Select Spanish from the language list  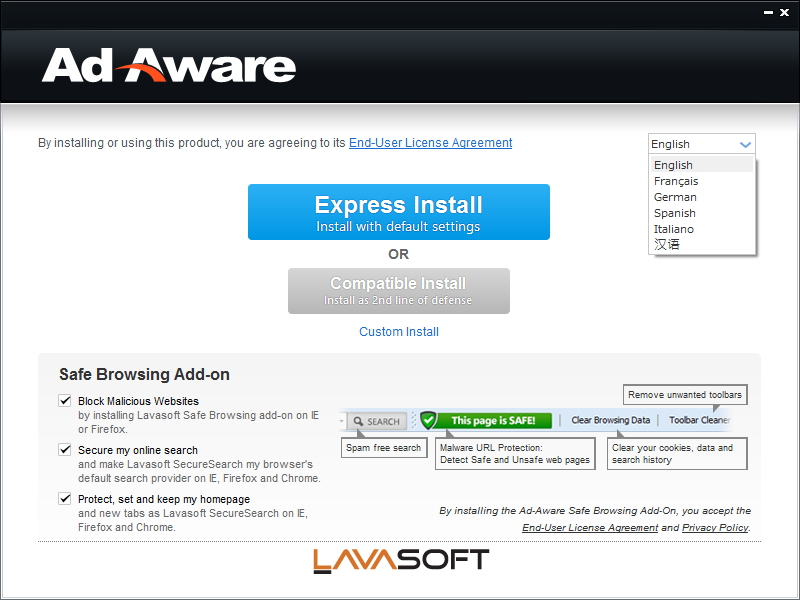702,213
